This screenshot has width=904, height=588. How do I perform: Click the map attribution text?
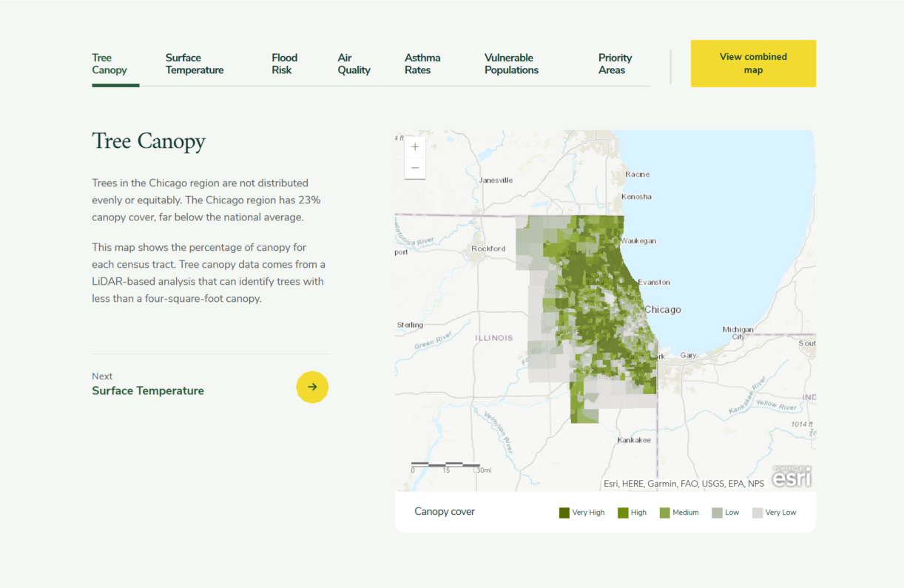[x=684, y=484]
